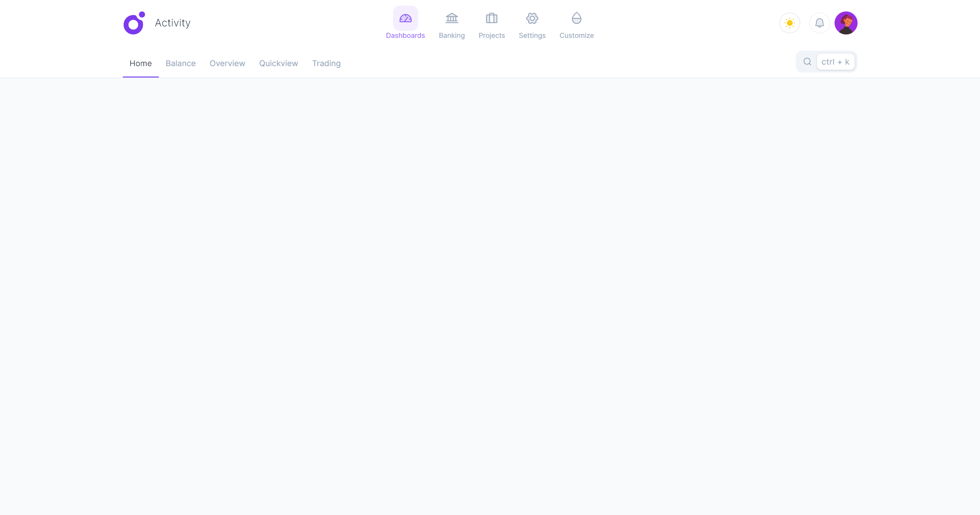Click the Customize droplet icon
Screen dimensions: 980x515
tap(576, 18)
